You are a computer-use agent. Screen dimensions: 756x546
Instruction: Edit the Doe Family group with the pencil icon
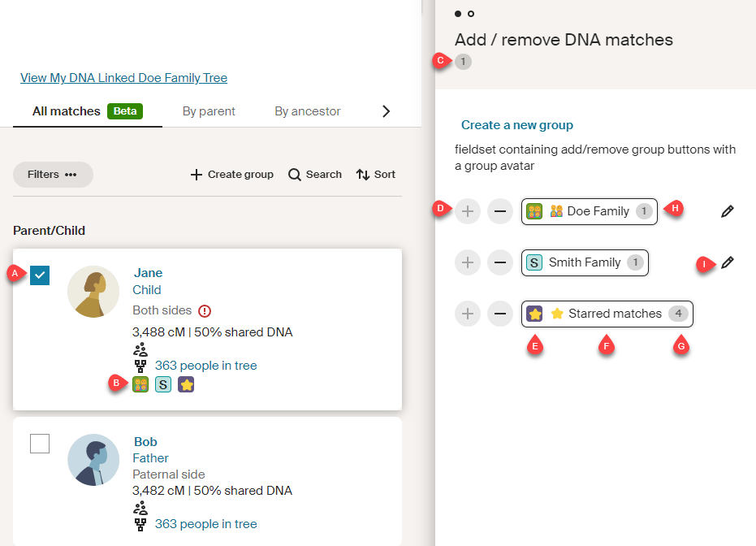(x=727, y=210)
